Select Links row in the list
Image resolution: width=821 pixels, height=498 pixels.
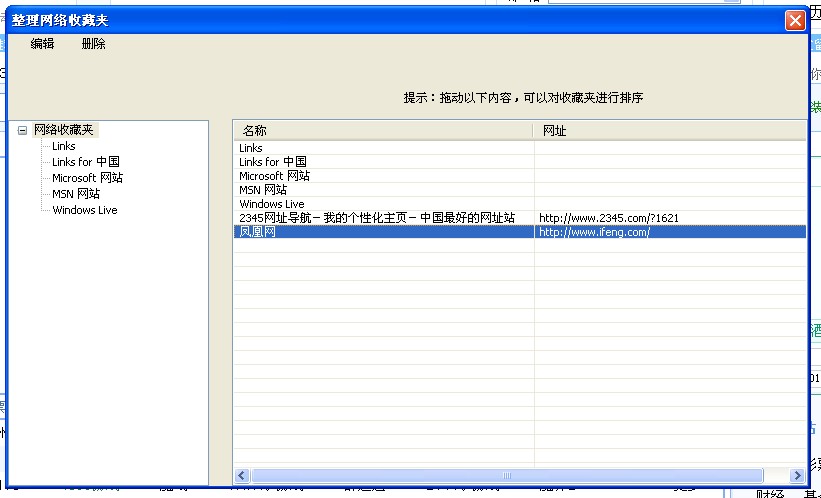520,148
